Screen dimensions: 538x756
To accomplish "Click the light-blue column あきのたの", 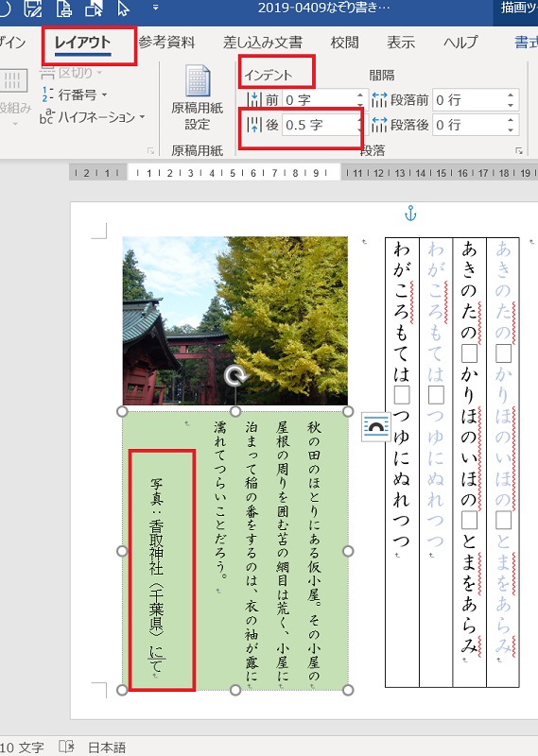I will [x=503, y=446].
